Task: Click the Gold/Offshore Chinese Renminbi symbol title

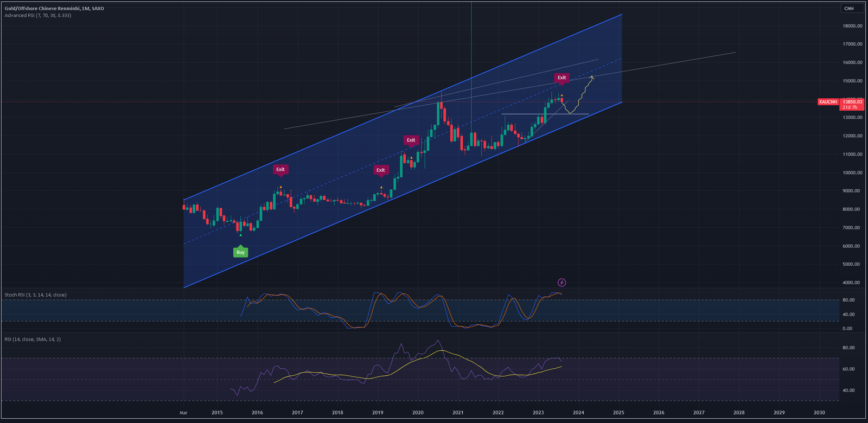Action: [54, 9]
